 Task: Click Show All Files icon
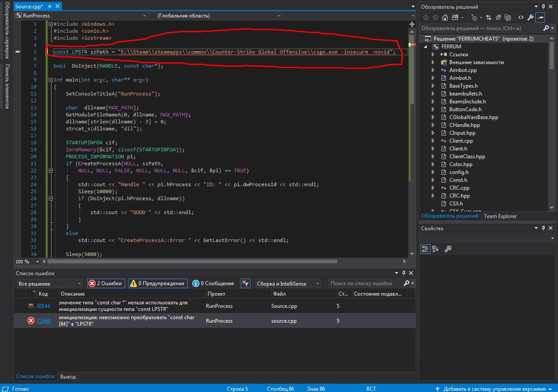pos(508,17)
